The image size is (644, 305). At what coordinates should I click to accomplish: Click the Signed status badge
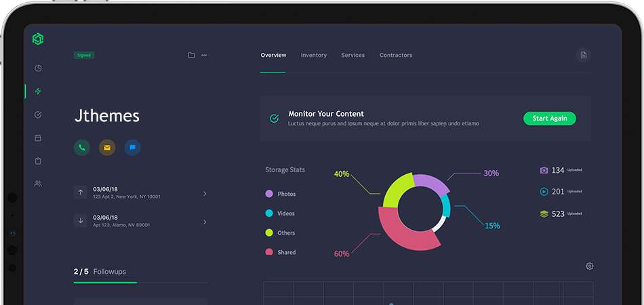click(x=84, y=55)
